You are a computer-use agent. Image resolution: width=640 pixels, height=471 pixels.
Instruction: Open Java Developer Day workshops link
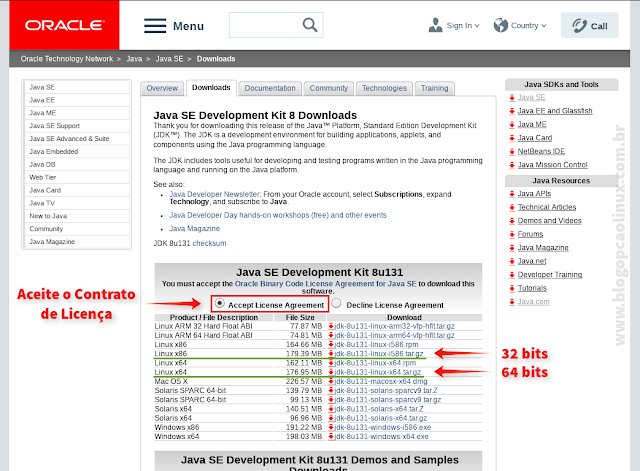(278, 215)
